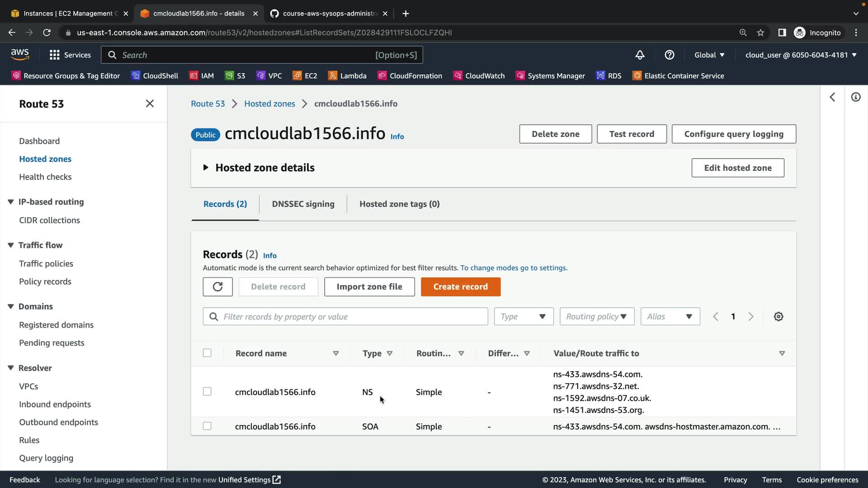Switch to Hosted zone tags tab
The width and height of the screenshot is (868, 488).
[399, 204]
